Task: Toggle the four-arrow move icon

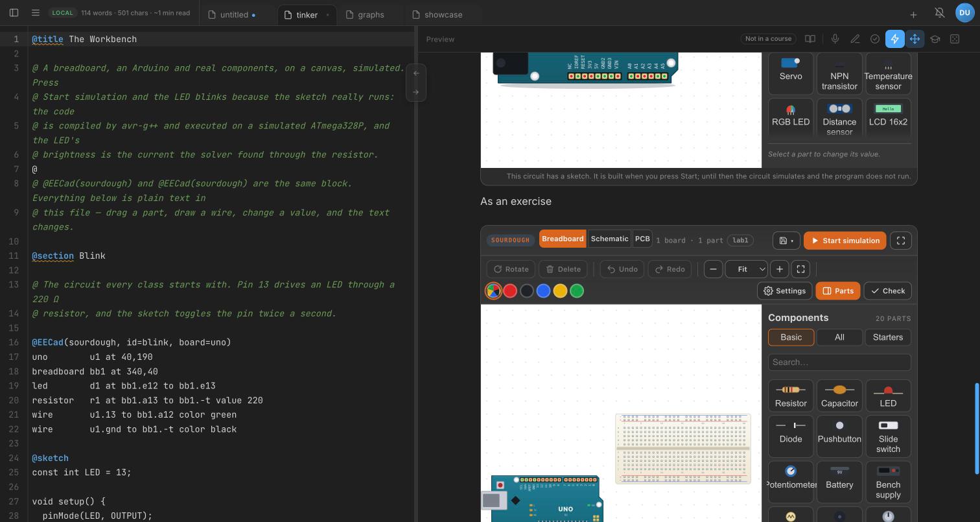Action: 915,39
